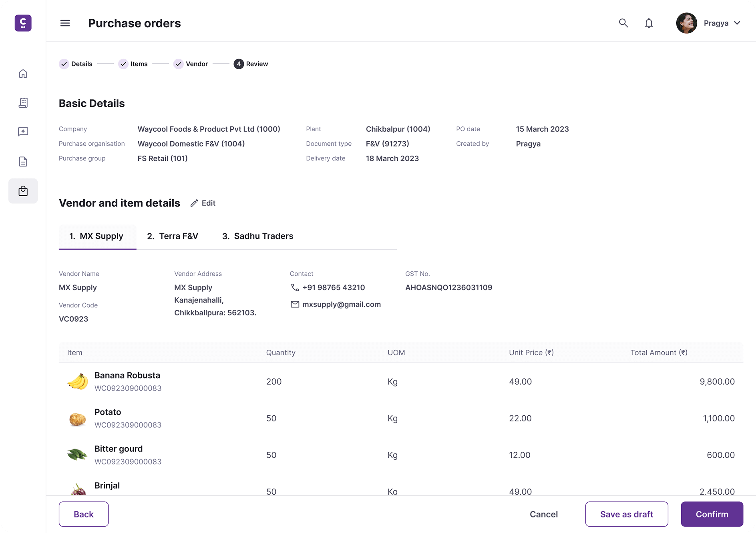Go back to the Details step
756x533 pixels.
(76, 64)
